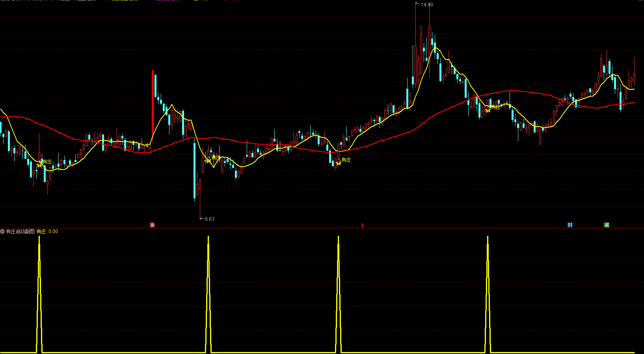
Task: Click the 8.63 lowest price label
Action: click(x=209, y=219)
